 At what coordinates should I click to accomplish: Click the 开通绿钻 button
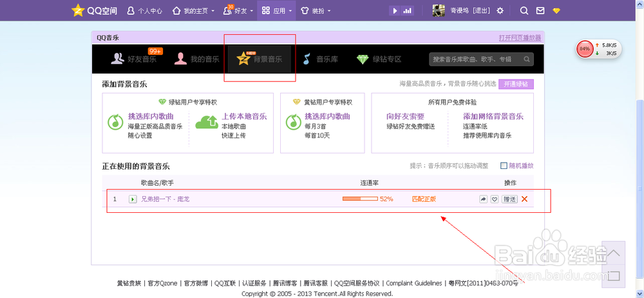pyautogui.click(x=516, y=84)
